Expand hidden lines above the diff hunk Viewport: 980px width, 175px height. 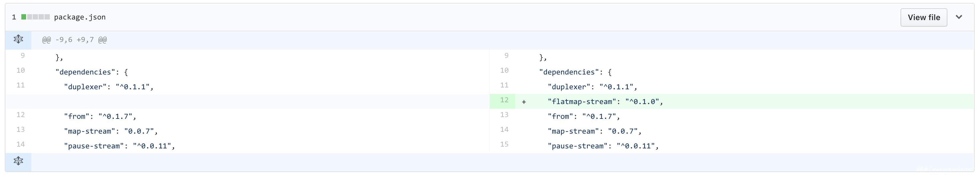18,40
